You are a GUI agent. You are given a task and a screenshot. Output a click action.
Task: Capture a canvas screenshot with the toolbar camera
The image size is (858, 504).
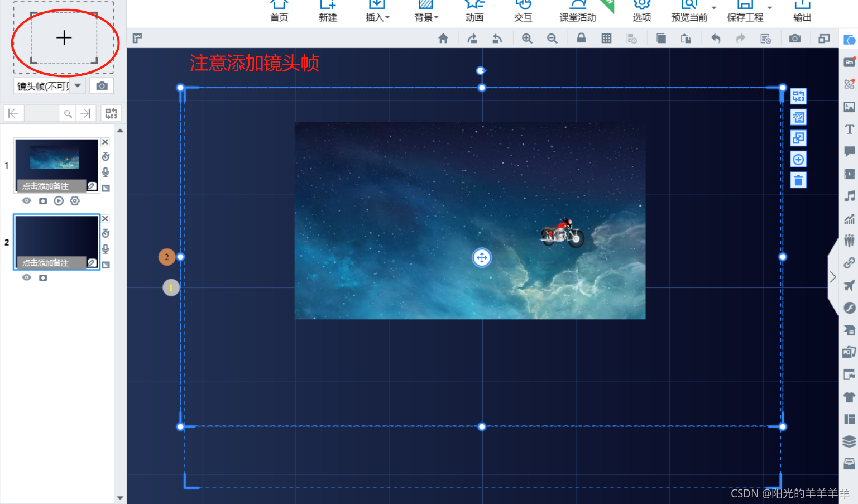795,38
